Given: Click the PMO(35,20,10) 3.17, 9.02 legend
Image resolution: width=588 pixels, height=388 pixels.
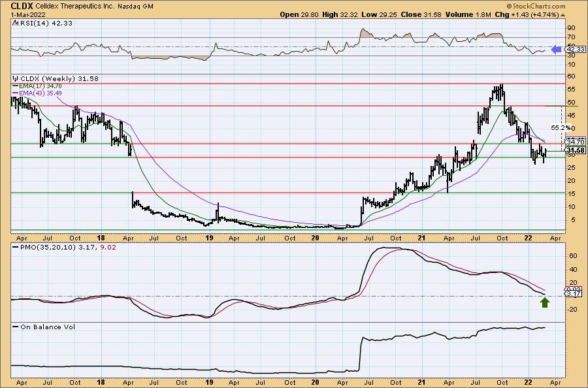Looking at the screenshot, I should 64,248.
